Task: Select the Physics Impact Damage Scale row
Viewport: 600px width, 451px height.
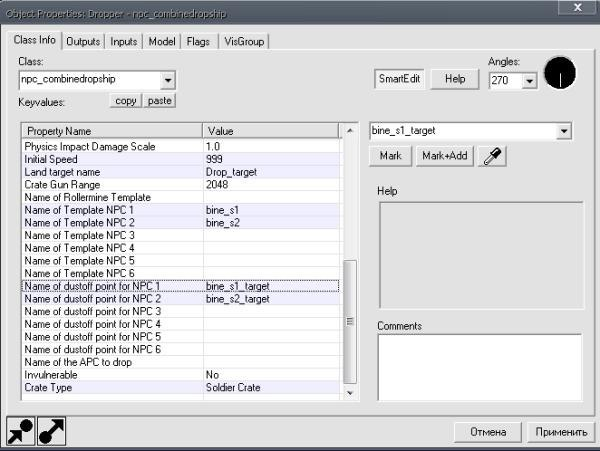Action: (181, 147)
